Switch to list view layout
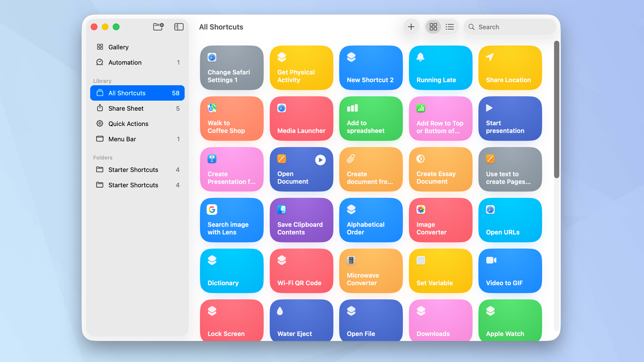This screenshot has height=362, width=644. 450,27
